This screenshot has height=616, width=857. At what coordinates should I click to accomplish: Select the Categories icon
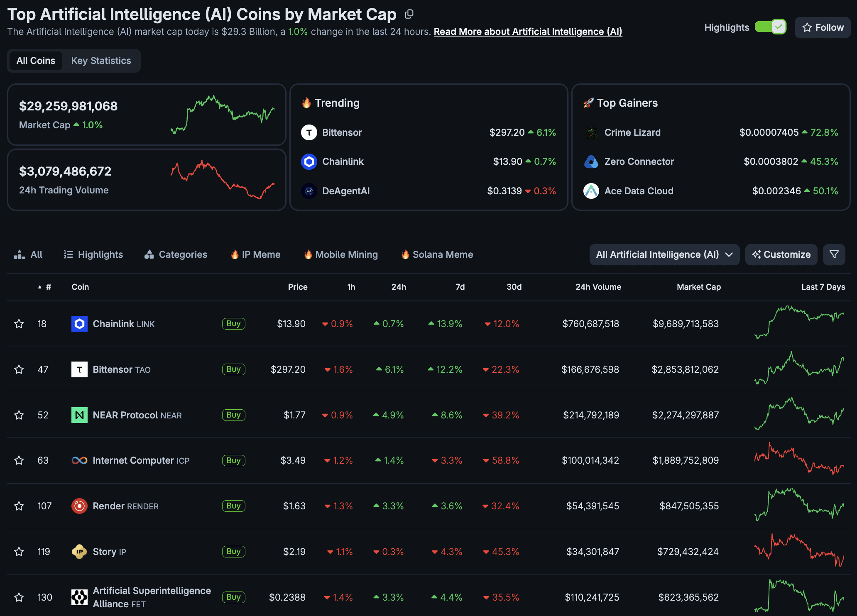(149, 254)
